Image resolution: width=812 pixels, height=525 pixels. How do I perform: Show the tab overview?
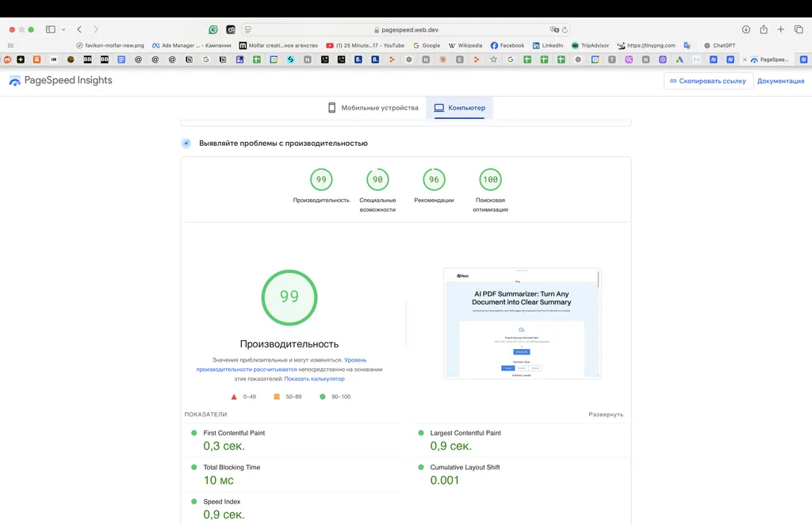799,29
